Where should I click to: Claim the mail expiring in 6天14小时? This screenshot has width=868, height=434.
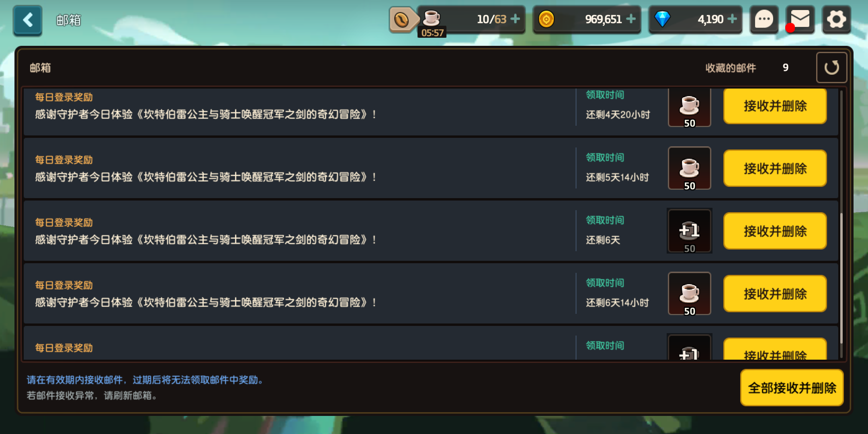[x=775, y=294]
